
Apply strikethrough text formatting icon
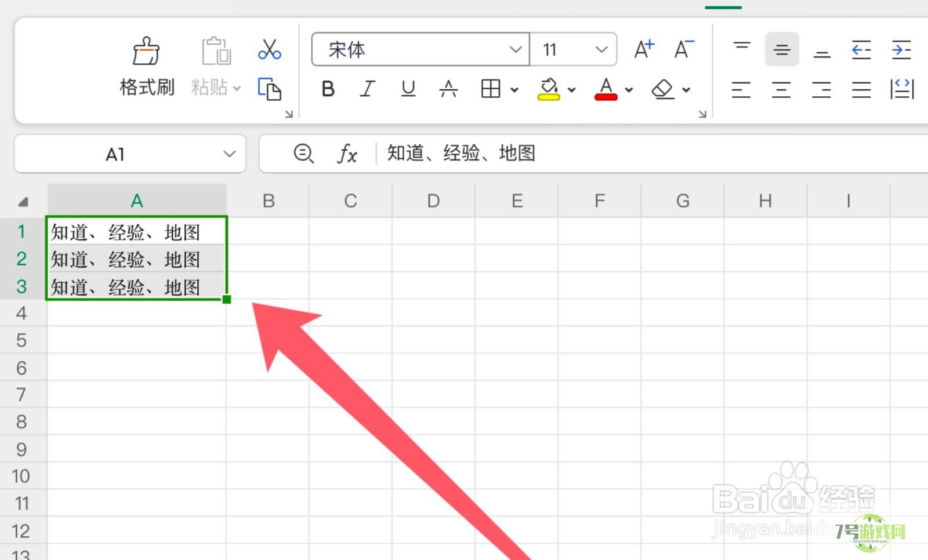(448, 89)
